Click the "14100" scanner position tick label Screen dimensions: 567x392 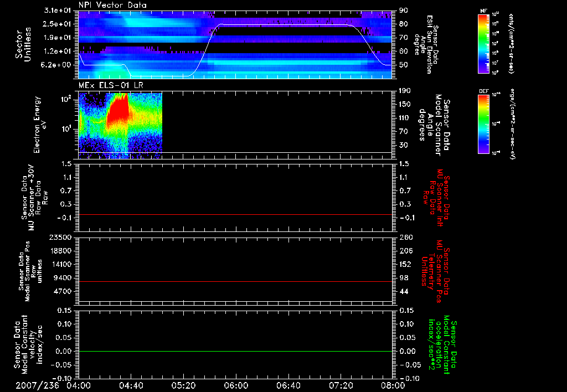tap(61, 264)
